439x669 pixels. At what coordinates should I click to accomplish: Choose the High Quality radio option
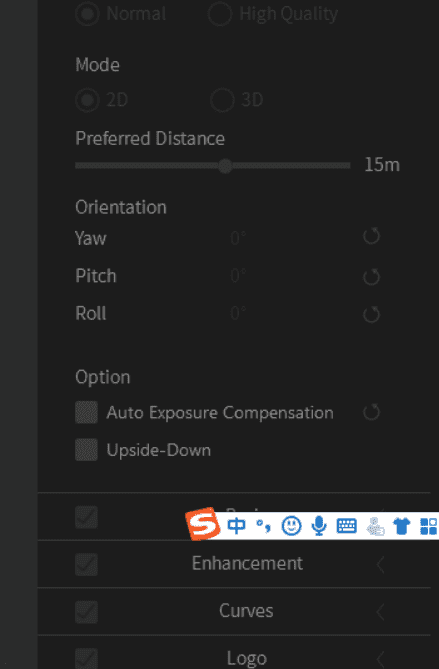tap(220, 14)
